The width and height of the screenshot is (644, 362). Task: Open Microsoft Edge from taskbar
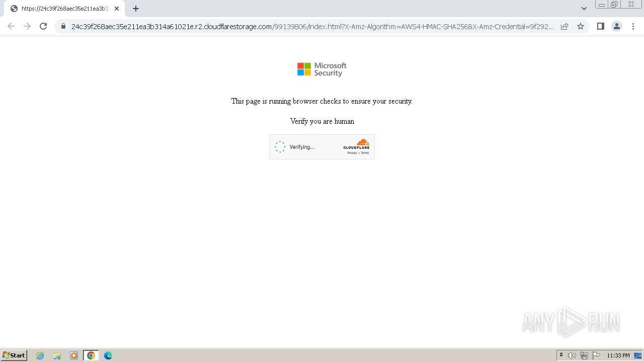click(x=108, y=355)
